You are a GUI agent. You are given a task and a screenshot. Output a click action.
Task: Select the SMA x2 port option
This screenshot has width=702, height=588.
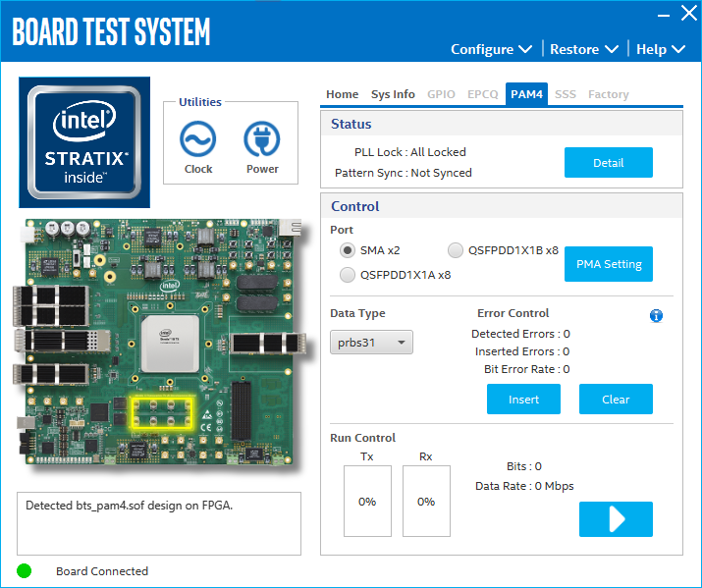point(348,250)
